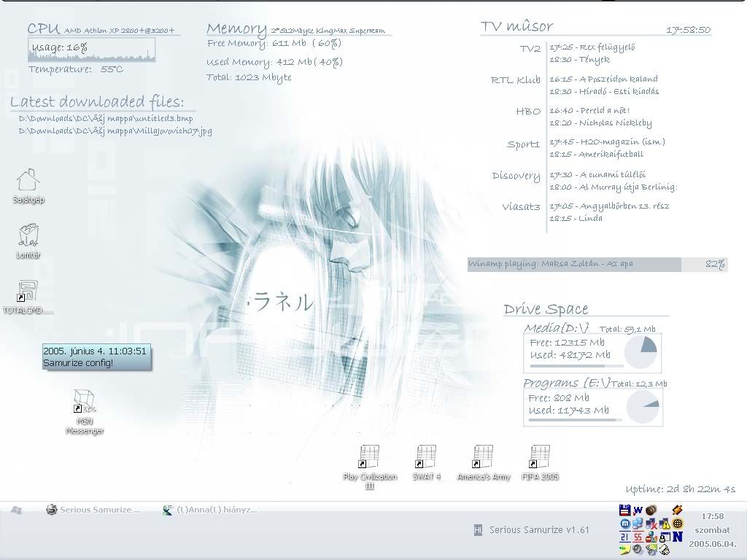This screenshot has height=560, width=747.
Task: Launch the FIFA 2005 shortcut
Action: 540,458
